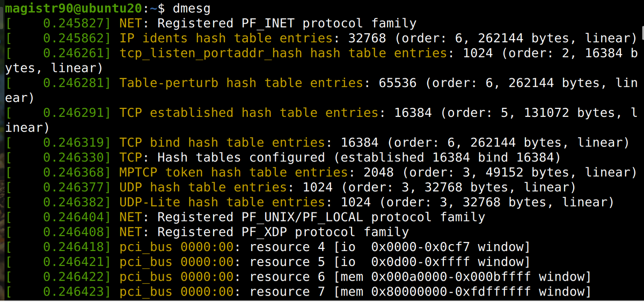
Task: Click timestamp 0.246382
Action: click(x=73, y=203)
